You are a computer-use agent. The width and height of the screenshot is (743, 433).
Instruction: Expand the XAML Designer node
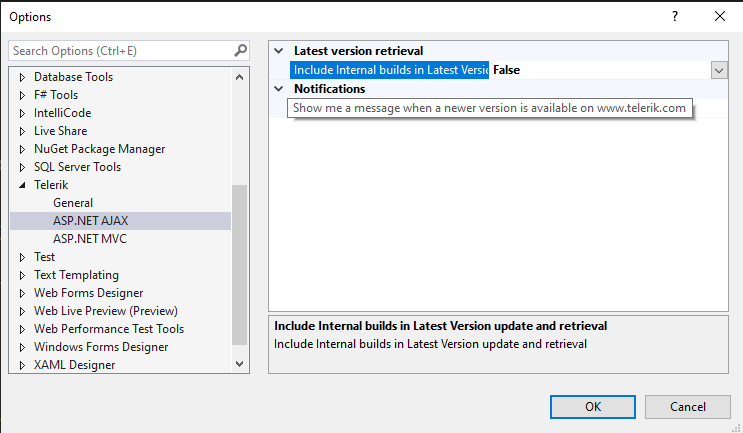23,365
